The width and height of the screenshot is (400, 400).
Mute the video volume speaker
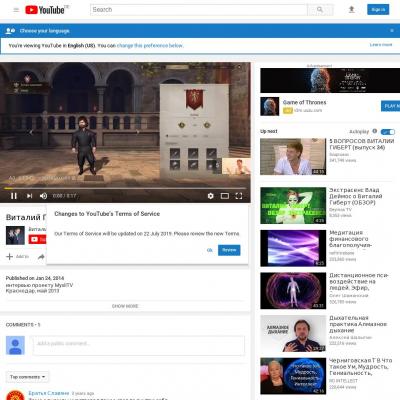pyautogui.click(x=43, y=196)
